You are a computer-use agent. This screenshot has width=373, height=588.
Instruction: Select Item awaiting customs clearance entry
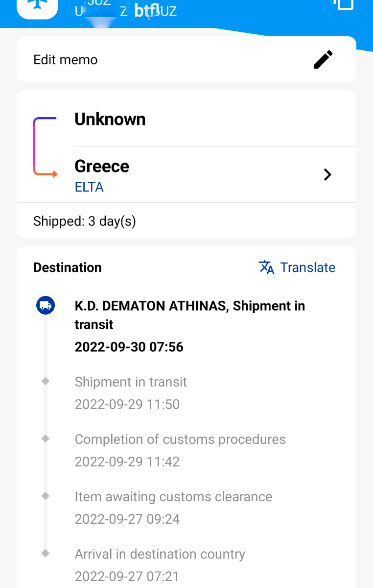click(173, 507)
